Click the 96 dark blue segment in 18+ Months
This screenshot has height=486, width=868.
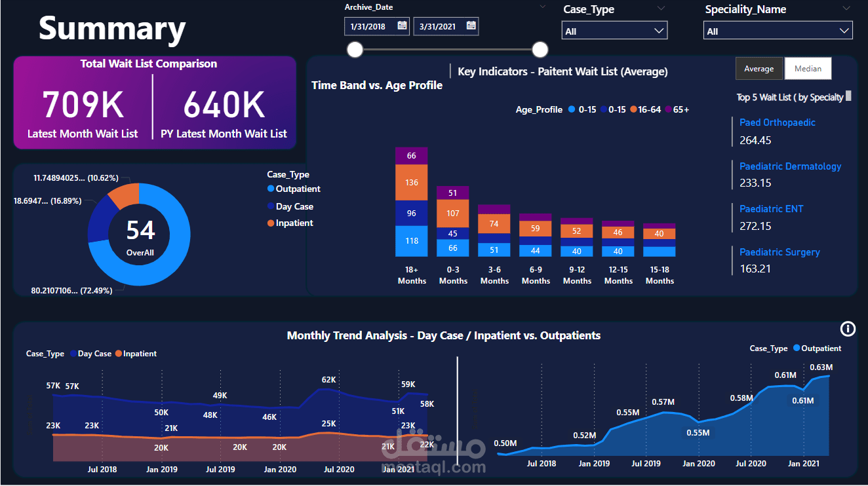(412, 213)
